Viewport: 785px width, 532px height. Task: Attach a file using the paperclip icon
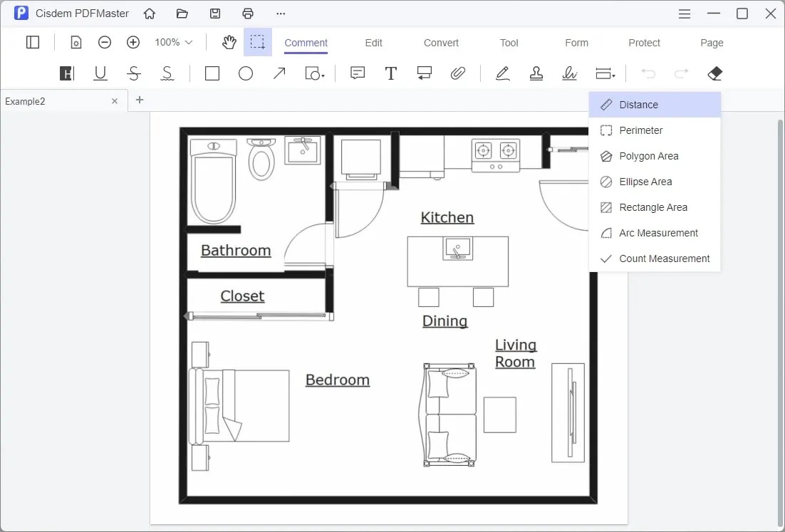click(x=458, y=73)
